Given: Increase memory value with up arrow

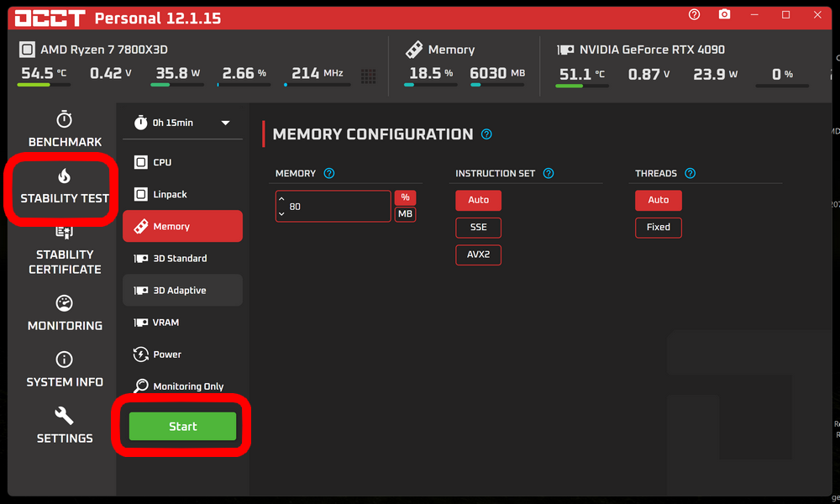Looking at the screenshot, I should [x=281, y=199].
